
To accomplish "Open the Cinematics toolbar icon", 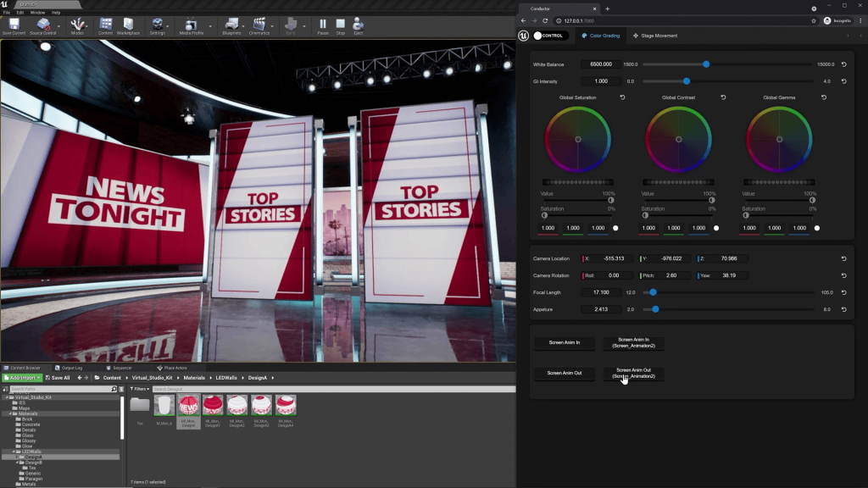I will coord(259,25).
